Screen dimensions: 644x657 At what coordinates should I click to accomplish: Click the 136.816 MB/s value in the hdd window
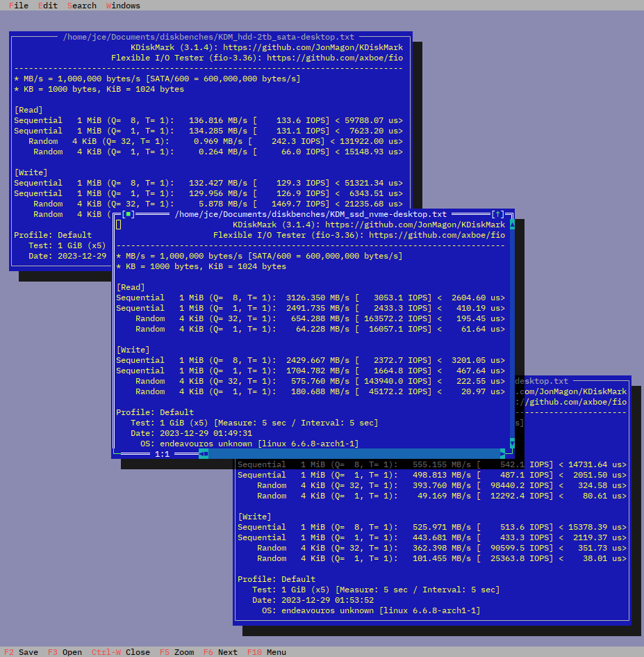(218, 120)
